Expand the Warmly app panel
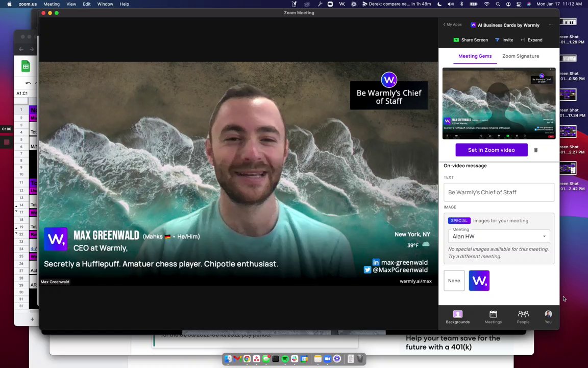 click(x=531, y=40)
